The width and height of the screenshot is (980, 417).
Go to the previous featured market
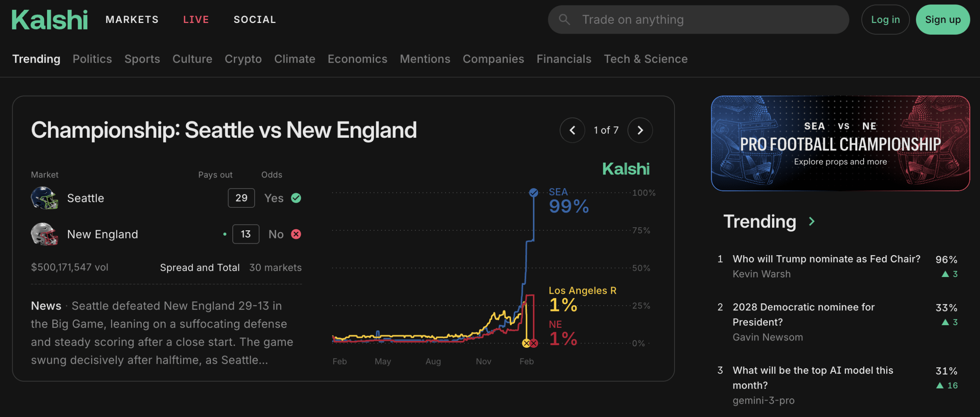click(572, 130)
